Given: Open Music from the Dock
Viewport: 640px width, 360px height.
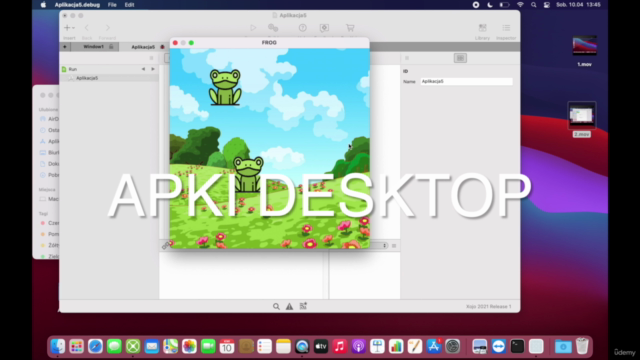Looking at the screenshot, I should click(x=340, y=347).
